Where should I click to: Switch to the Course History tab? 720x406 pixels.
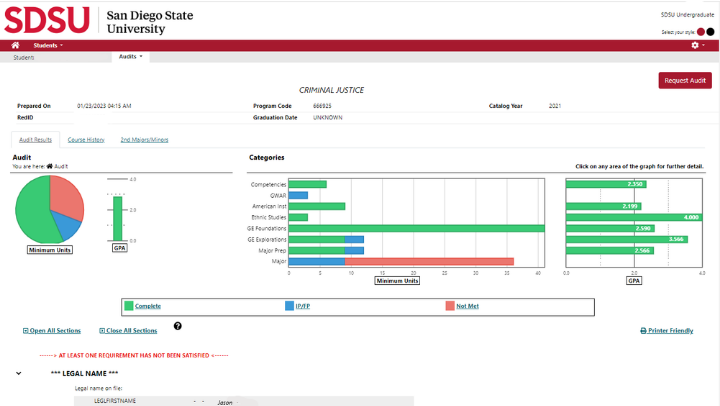point(86,139)
